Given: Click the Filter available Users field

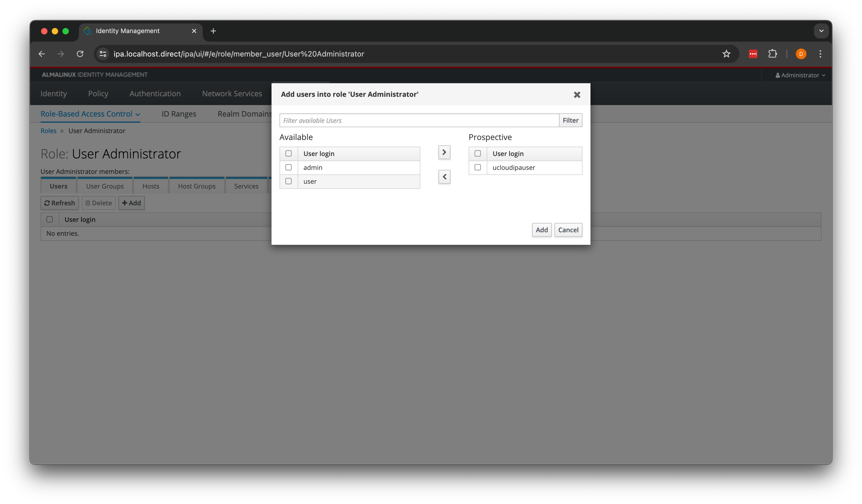Looking at the screenshot, I should point(419,120).
